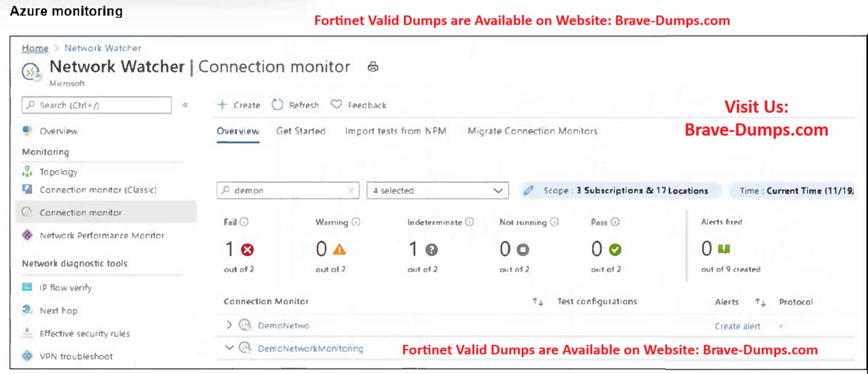Click the Create button
Image resolution: width=868 pixels, height=374 pixels.
pyautogui.click(x=239, y=105)
